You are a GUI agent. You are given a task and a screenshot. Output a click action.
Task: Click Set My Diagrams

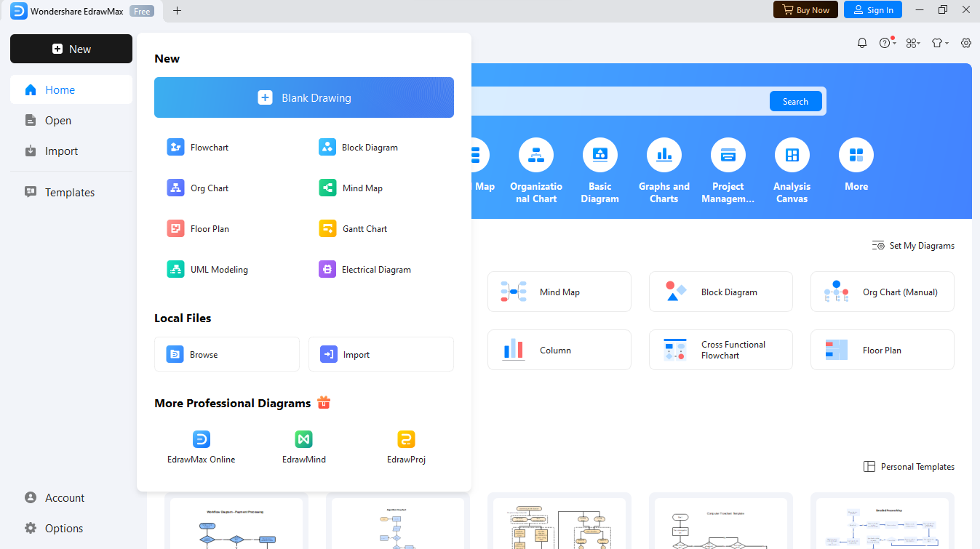(913, 246)
